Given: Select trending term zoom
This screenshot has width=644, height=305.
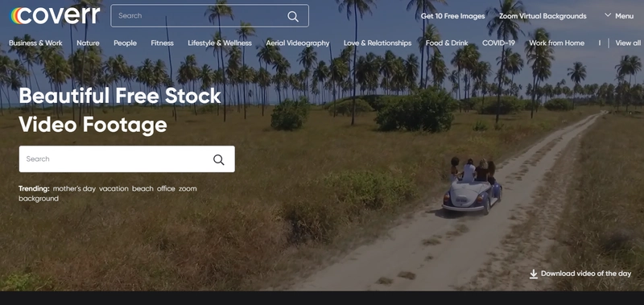Looking at the screenshot, I should click(x=188, y=189).
